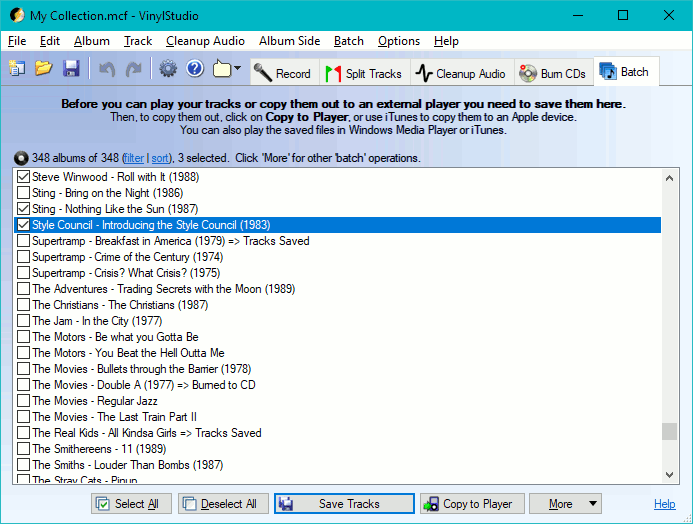This screenshot has width=693, height=524.
Task: Switch to the Cleanup Audio tab
Action: [461, 73]
